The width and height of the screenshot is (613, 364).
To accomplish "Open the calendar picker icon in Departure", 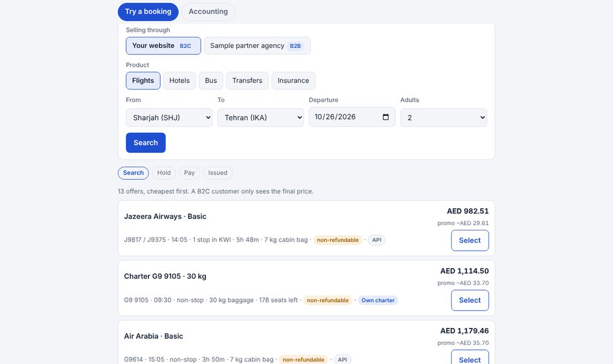I will click(x=386, y=117).
